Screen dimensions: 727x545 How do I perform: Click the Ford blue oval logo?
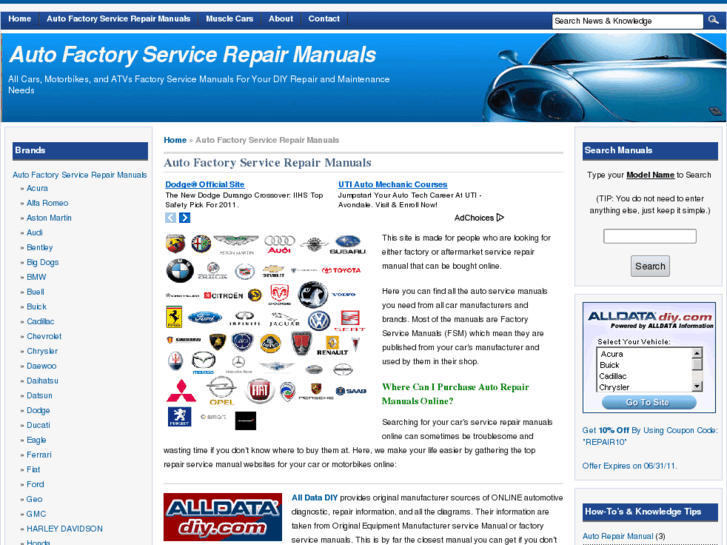[204, 318]
